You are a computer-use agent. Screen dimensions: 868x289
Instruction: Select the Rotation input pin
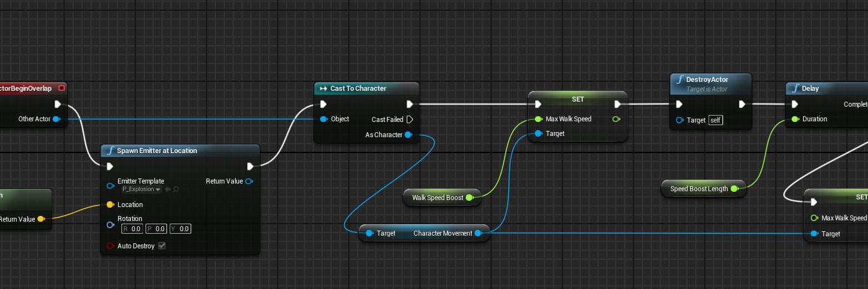click(111, 224)
